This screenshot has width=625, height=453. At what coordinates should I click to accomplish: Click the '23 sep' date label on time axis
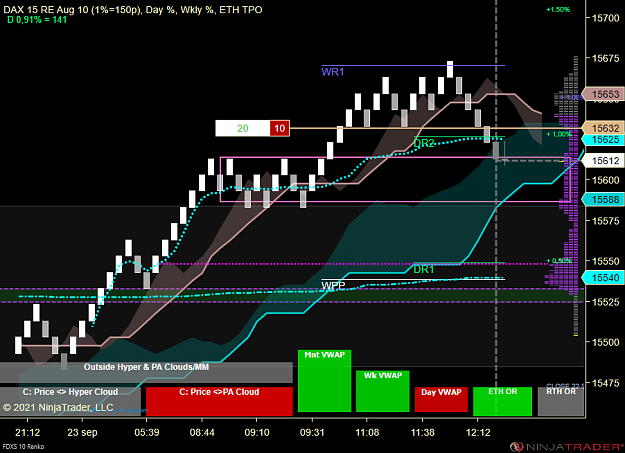[x=82, y=432]
